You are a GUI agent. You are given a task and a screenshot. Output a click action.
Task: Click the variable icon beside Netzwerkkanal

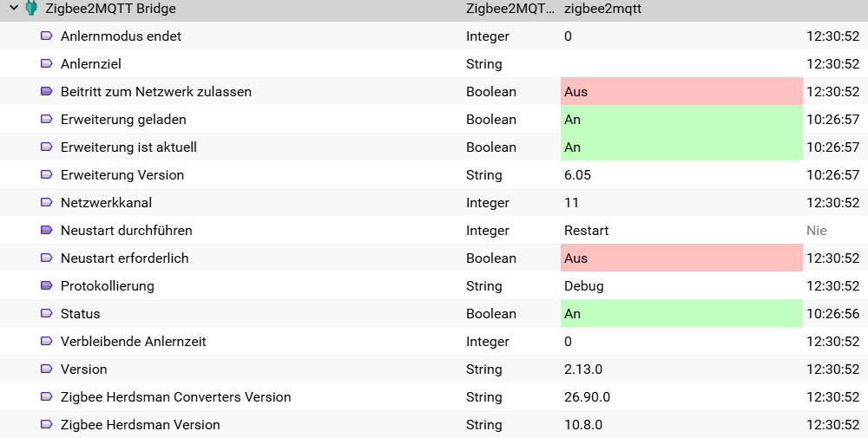pyautogui.click(x=47, y=202)
